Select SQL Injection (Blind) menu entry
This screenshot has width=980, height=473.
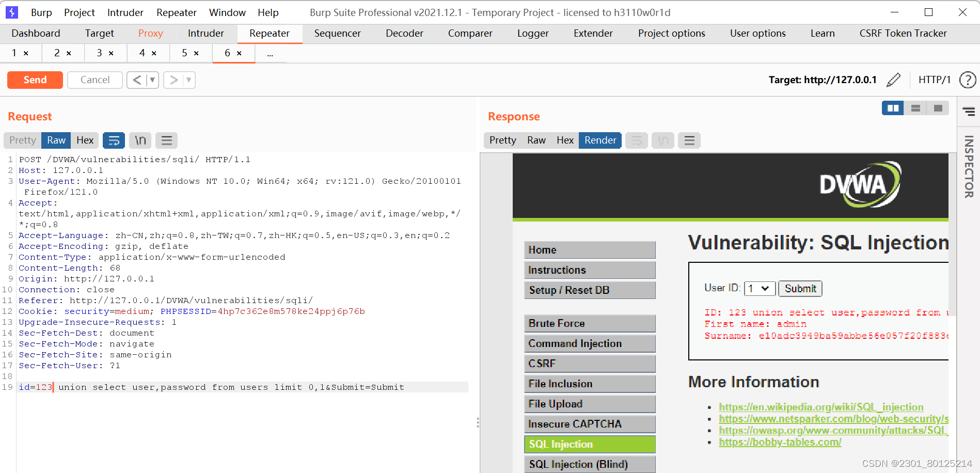(x=590, y=464)
